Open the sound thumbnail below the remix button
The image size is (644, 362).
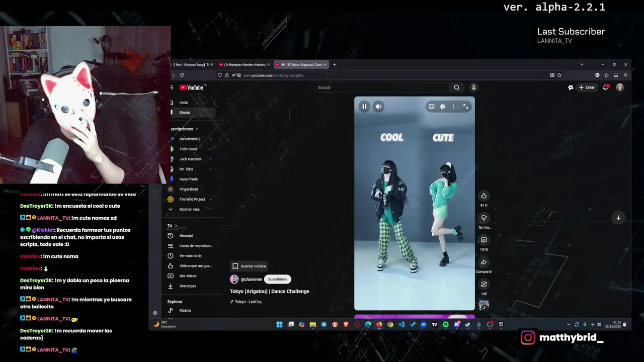click(484, 305)
